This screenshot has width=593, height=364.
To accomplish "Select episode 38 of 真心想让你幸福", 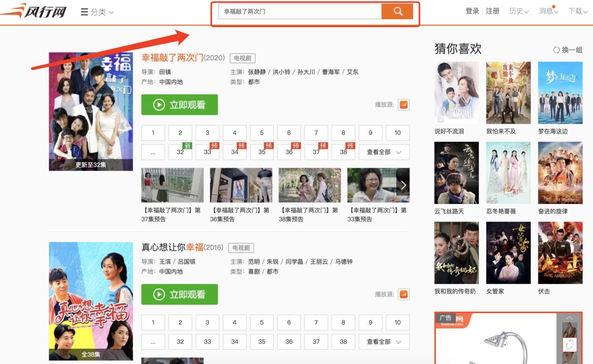I will pyautogui.click(x=343, y=342).
